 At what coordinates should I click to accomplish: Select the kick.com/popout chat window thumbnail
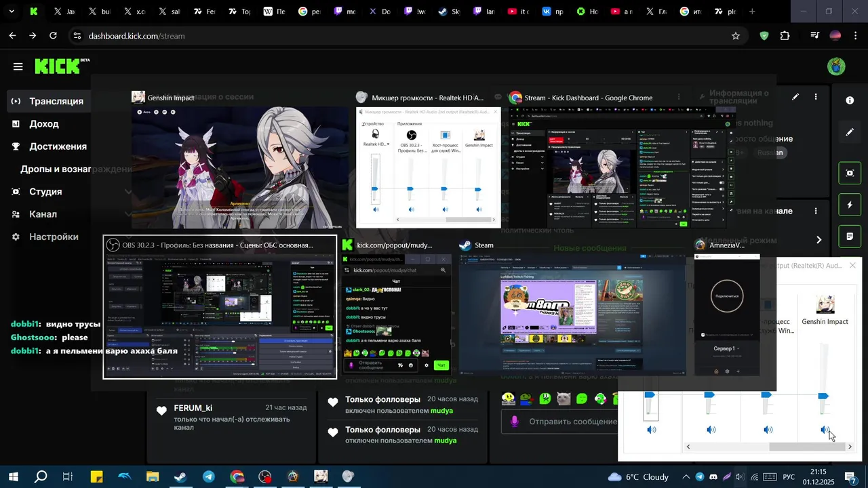pyautogui.click(x=397, y=314)
